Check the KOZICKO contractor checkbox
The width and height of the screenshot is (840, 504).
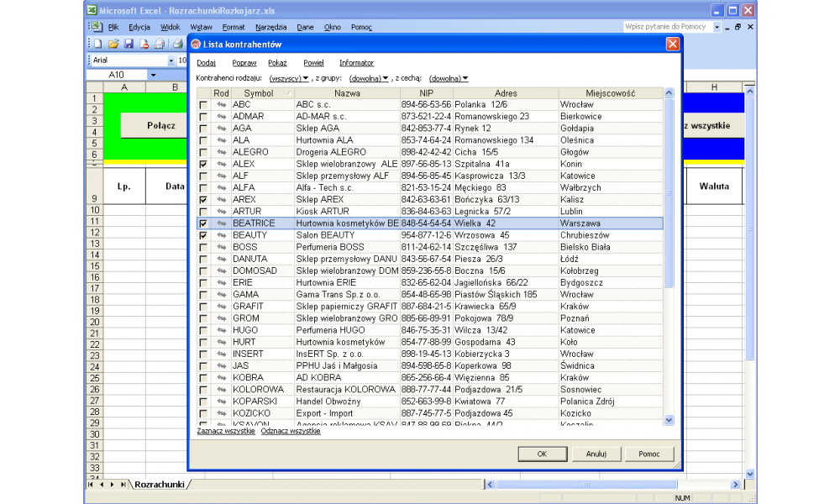[203, 413]
